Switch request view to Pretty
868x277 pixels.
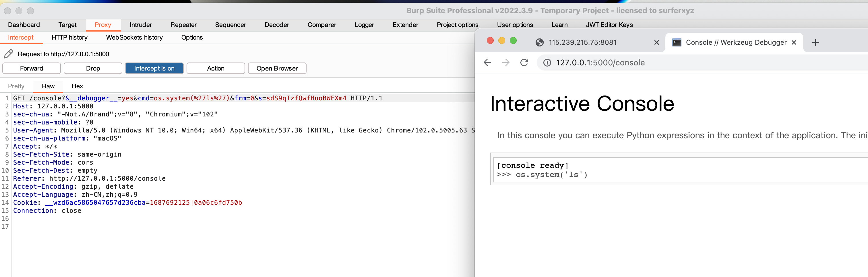coord(16,86)
